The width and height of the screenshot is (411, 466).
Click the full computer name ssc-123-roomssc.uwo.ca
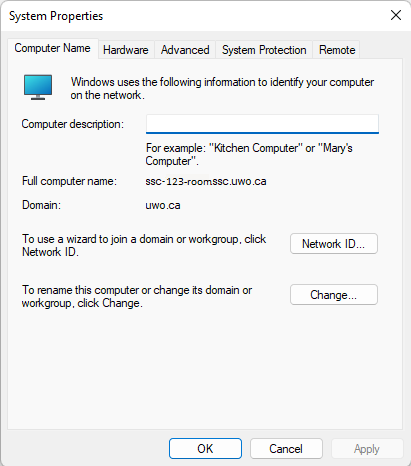point(206,181)
